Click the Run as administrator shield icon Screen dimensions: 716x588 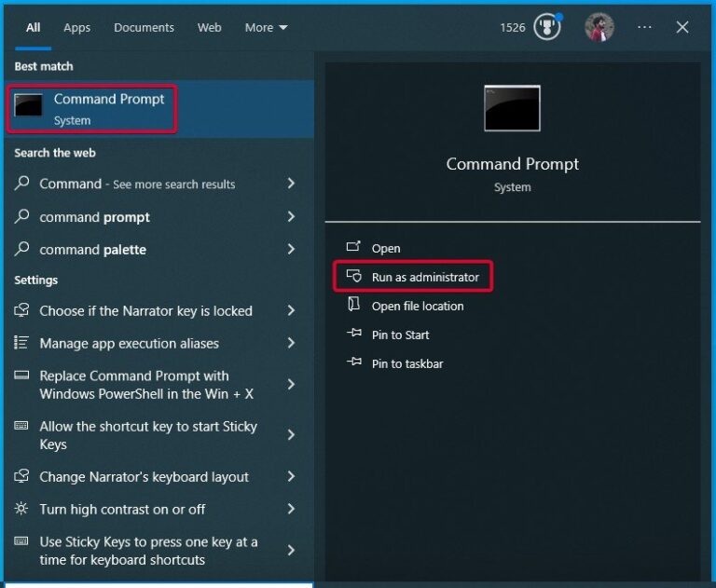point(354,276)
